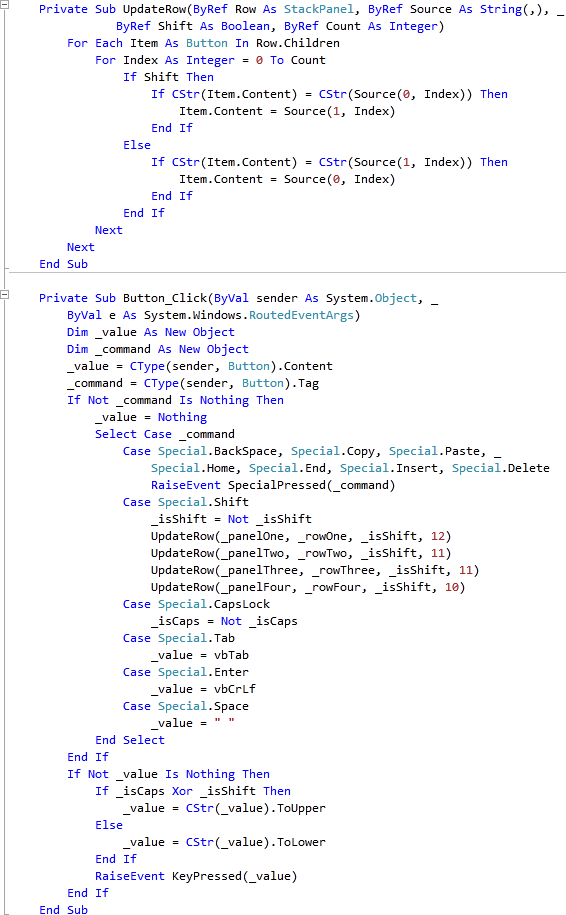Screen dimensions: 566x915
Task: Click 'Special.Home' case value
Action: point(193,468)
